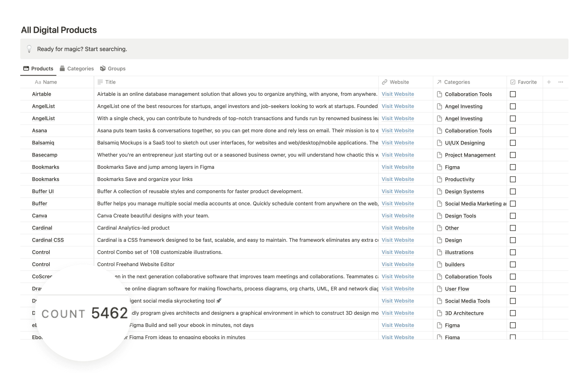Click the lightbulb icon in the callout
The image size is (588, 373).
29,49
